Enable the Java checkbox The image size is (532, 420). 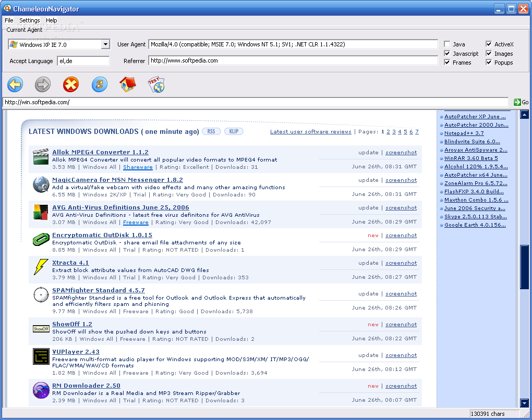point(447,44)
